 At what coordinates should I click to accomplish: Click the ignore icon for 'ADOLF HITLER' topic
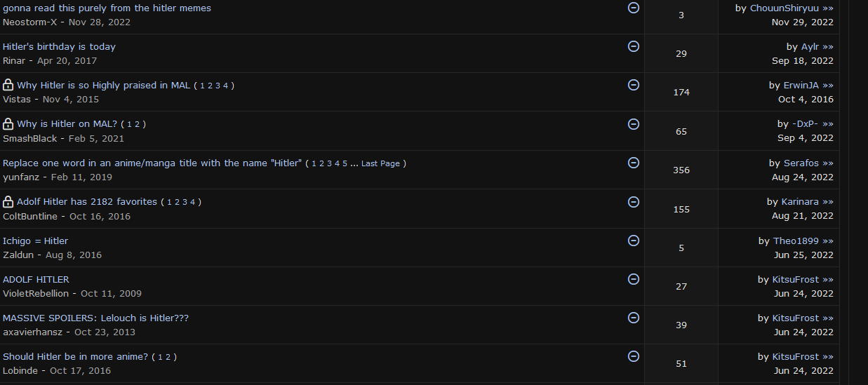tap(633, 279)
